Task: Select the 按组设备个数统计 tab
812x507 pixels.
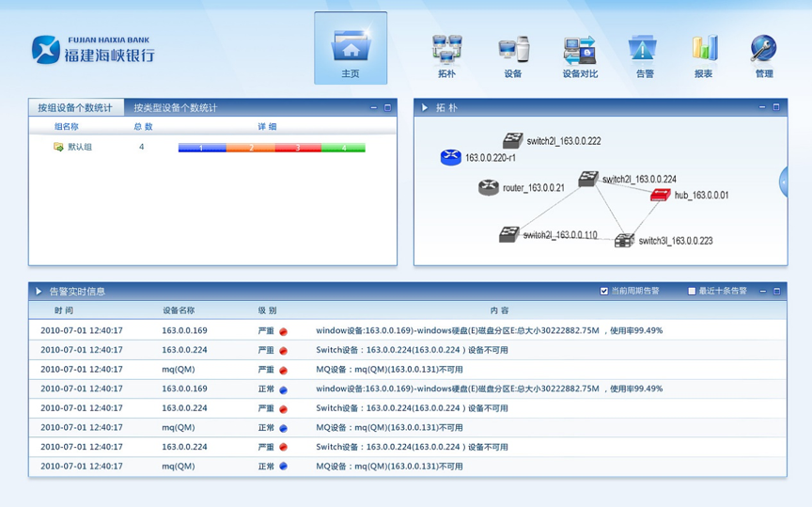Action: (75, 108)
